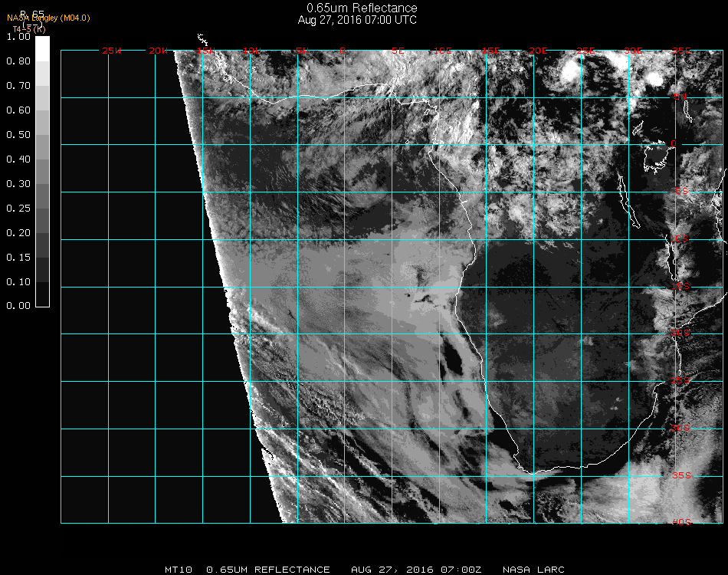Screen dimensions: 728x575
Task: Click the 10E longitude label
Action: tap(443, 51)
